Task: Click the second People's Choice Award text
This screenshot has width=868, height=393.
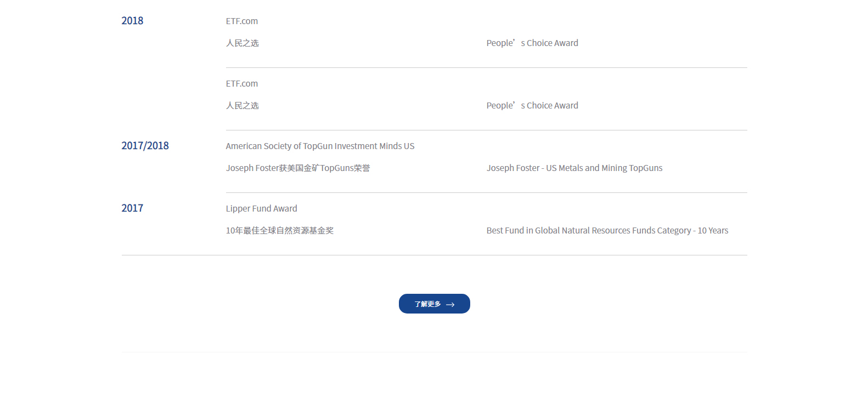Action: [532, 106]
